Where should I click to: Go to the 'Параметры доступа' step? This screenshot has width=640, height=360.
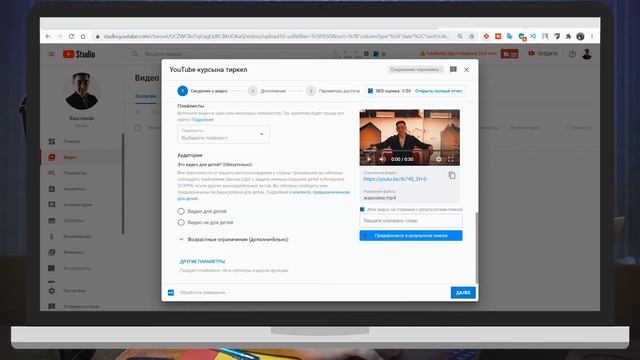(333, 91)
